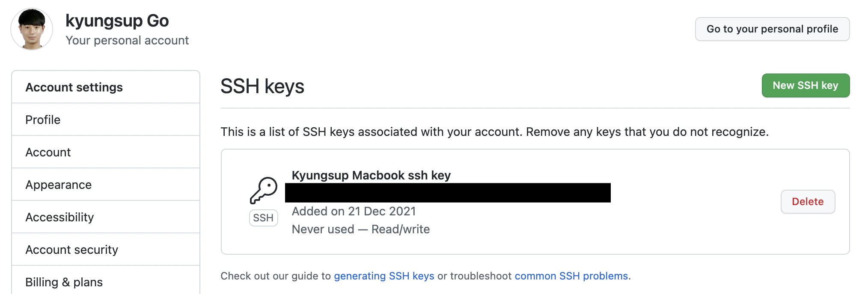Open the Account settings item
The width and height of the screenshot is (868, 294).
click(48, 152)
